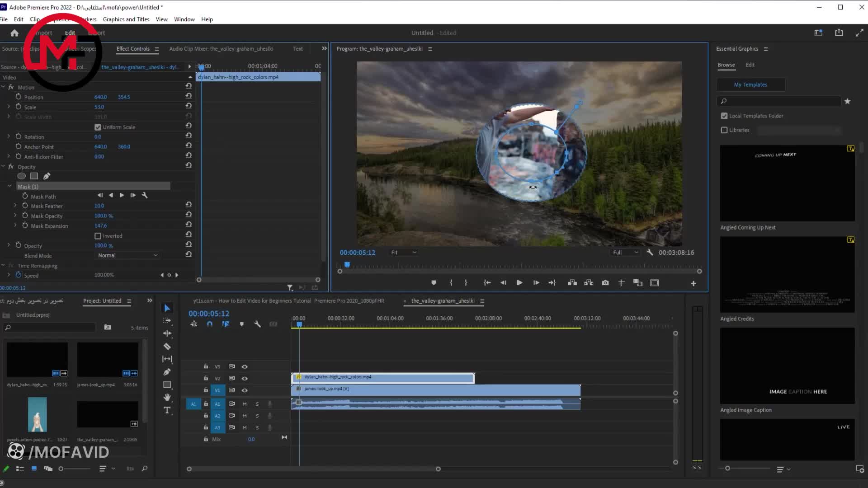Click the My Templates button
Screen dimensions: 868x488
[750, 84]
